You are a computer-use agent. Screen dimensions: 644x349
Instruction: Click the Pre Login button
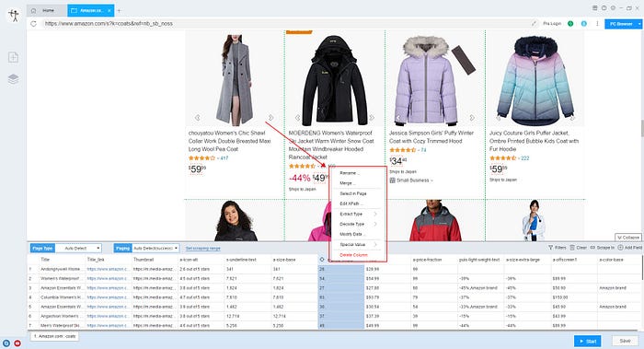coord(552,24)
